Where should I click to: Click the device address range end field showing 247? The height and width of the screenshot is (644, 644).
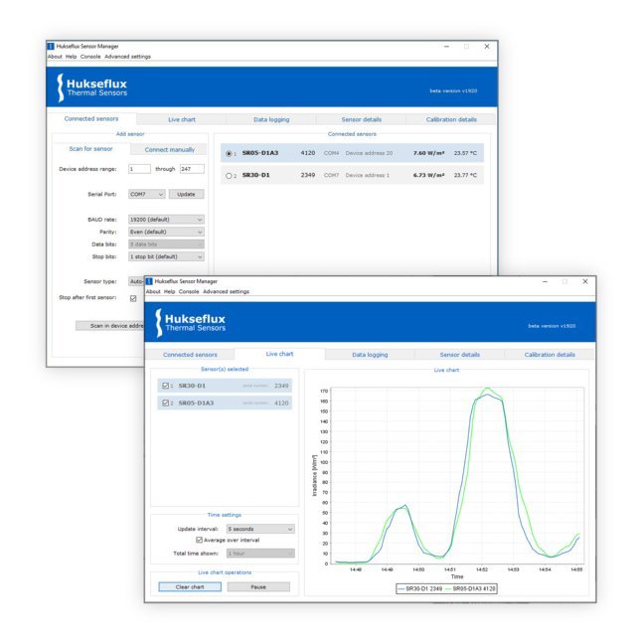[191, 169]
